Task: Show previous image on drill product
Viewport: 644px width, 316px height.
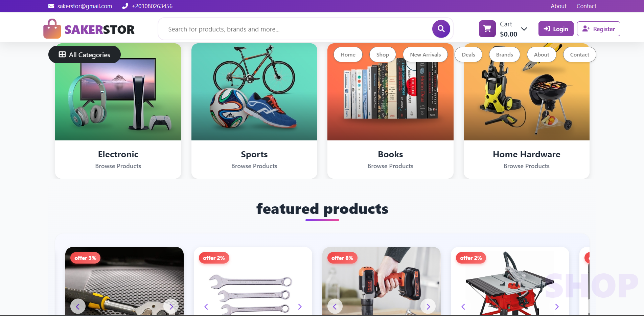Action: (x=335, y=307)
